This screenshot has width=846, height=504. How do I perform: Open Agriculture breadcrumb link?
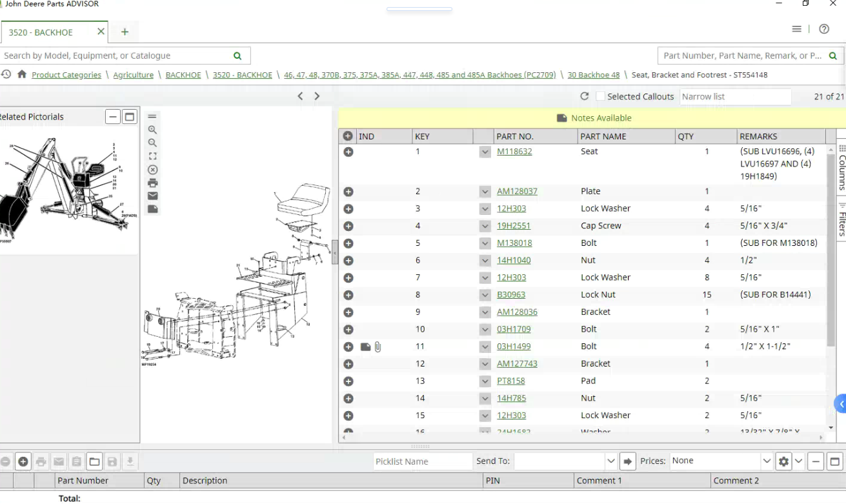134,75
